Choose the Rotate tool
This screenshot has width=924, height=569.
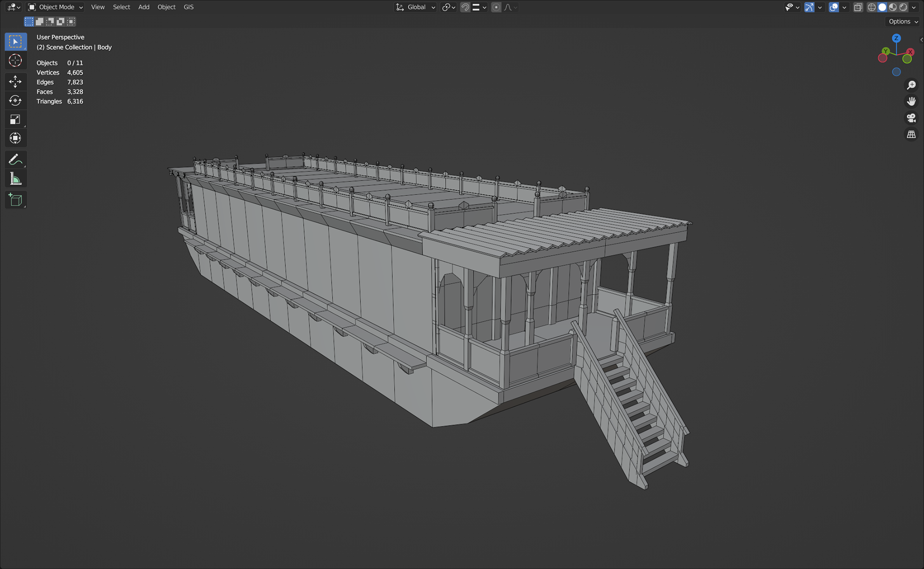15,100
